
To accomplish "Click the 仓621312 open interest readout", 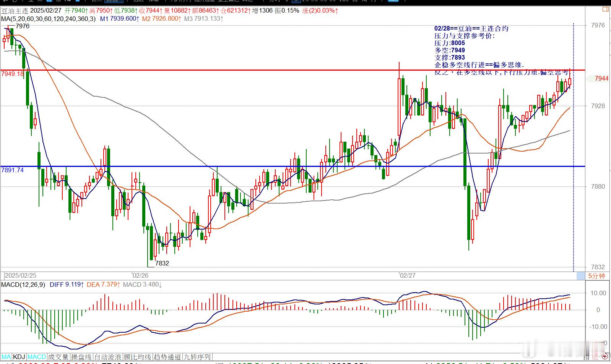I will (x=236, y=11).
